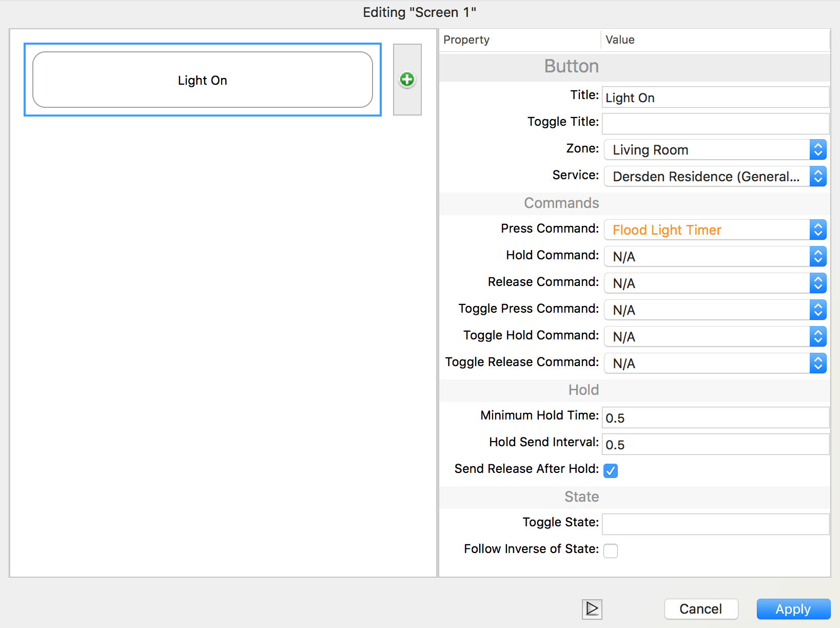Click the play preview triangle icon

point(592,609)
